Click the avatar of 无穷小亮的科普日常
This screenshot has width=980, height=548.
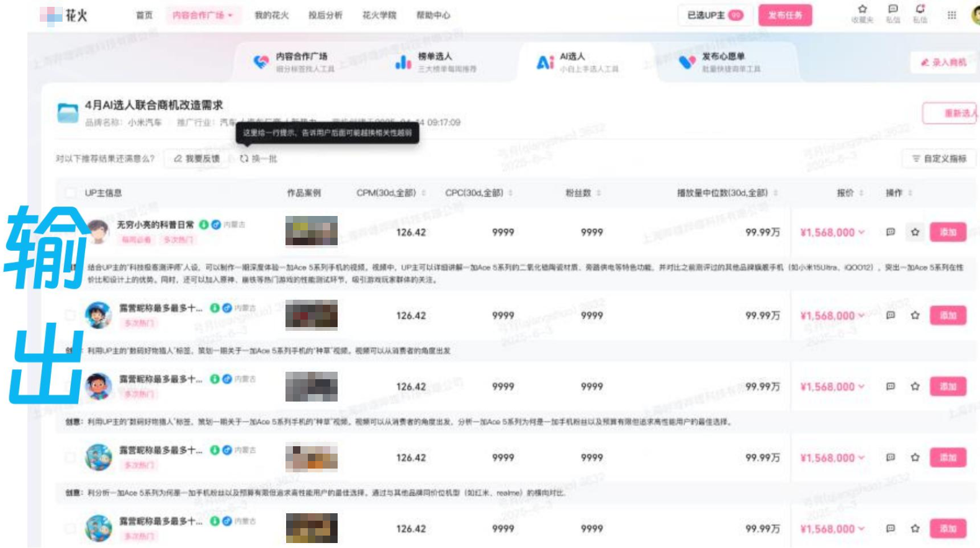click(98, 231)
